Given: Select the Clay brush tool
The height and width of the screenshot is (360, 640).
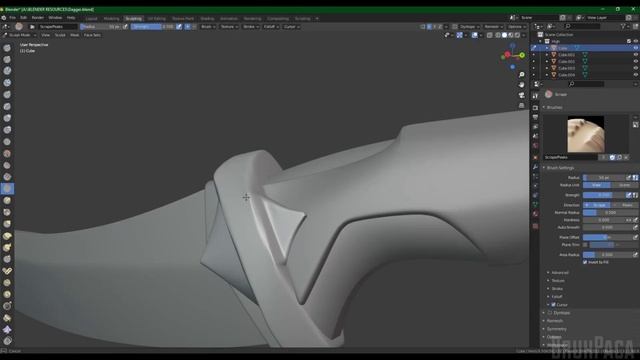Looking at the screenshot, I should tap(7, 71).
